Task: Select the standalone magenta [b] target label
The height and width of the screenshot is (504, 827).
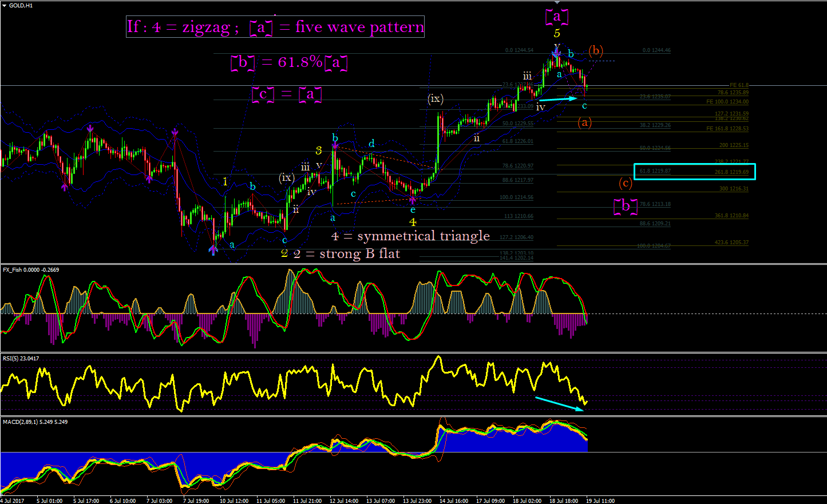Action: [625, 207]
